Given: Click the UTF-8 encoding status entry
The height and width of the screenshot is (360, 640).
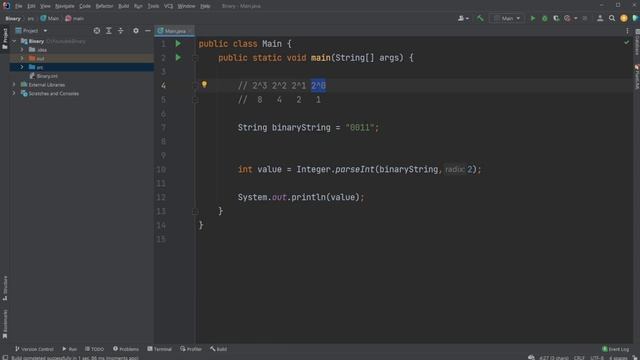Looking at the screenshot, I should [597, 358].
